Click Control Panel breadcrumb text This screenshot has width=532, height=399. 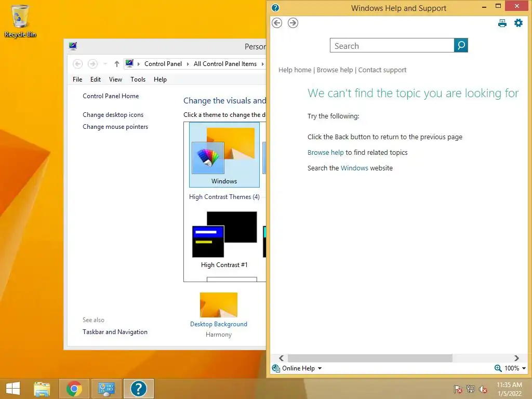coord(163,64)
